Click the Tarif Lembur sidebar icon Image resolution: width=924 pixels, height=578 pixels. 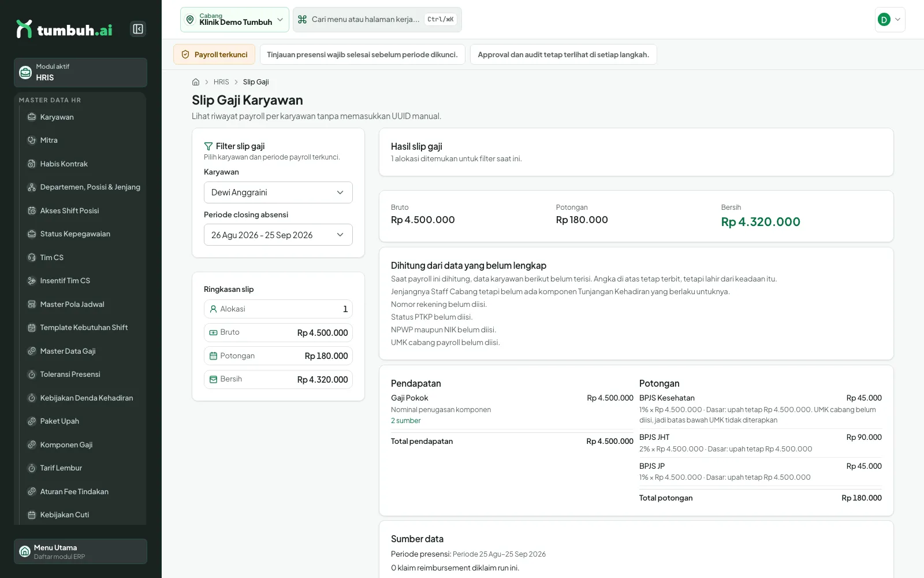[x=32, y=468]
